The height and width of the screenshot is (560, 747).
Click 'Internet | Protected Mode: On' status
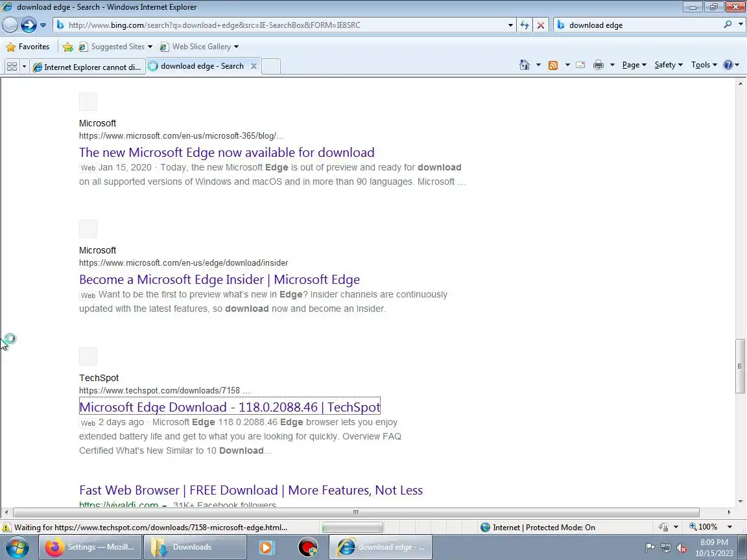point(538,527)
